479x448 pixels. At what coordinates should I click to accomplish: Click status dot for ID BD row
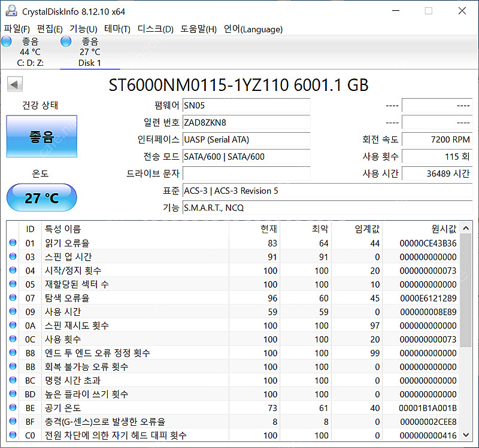(13, 394)
